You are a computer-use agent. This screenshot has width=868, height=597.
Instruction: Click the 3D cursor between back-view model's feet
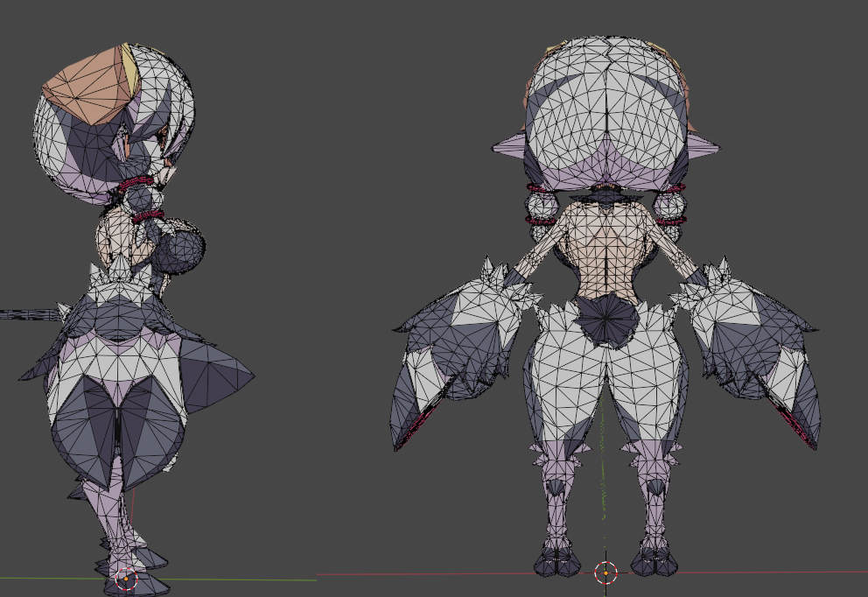tap(605, 572)
